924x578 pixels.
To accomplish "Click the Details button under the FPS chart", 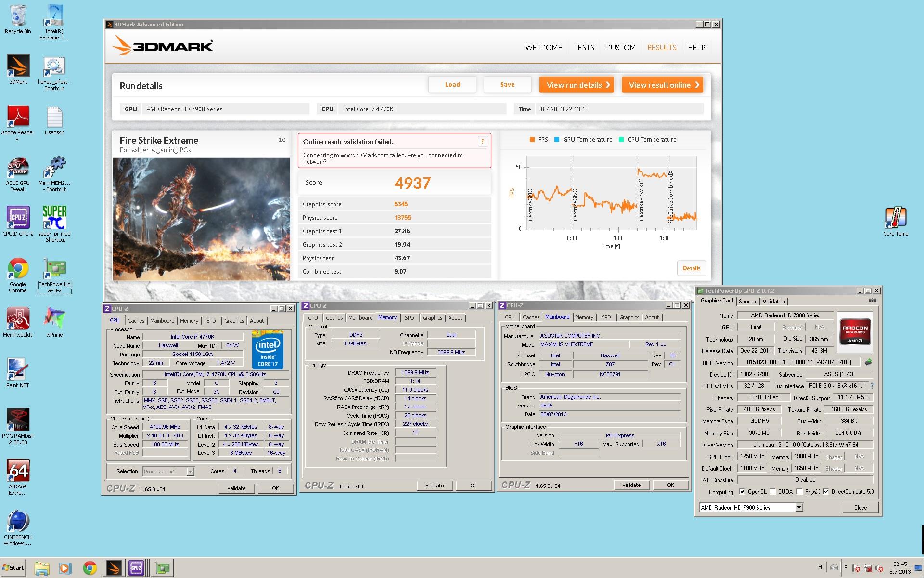I will point(692,268).
